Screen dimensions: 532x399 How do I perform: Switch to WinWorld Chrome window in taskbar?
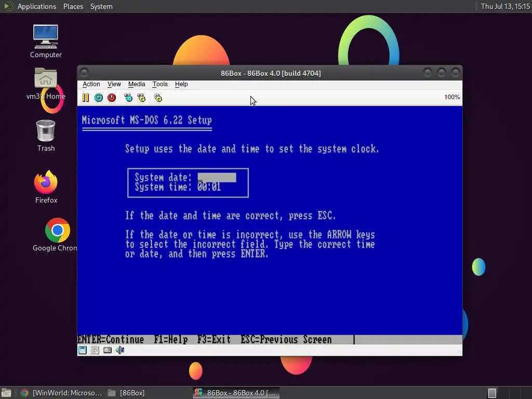tap(61, 393)
